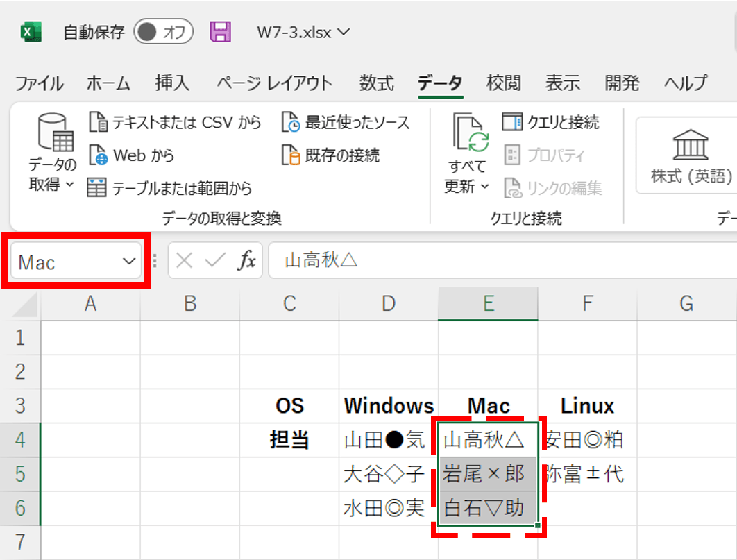Toggle the AutoSave switch
The width and height of the screenshot is (737, 560).
[x=163, y=32]
